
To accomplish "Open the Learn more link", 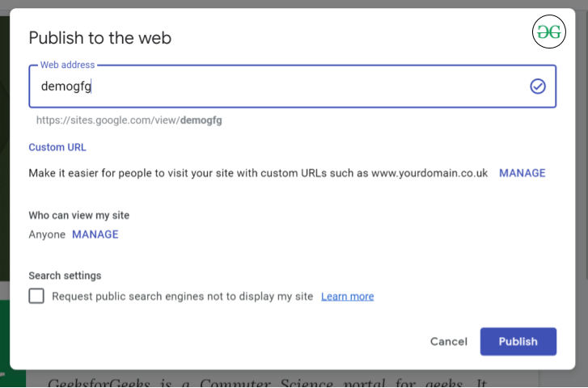I will [x=347, y=297].
